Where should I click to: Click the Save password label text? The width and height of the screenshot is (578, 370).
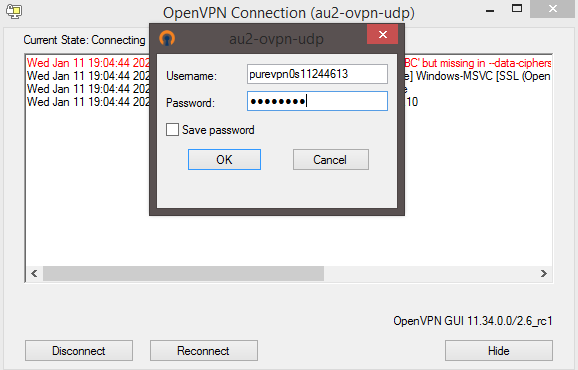[x=218, y=130]
